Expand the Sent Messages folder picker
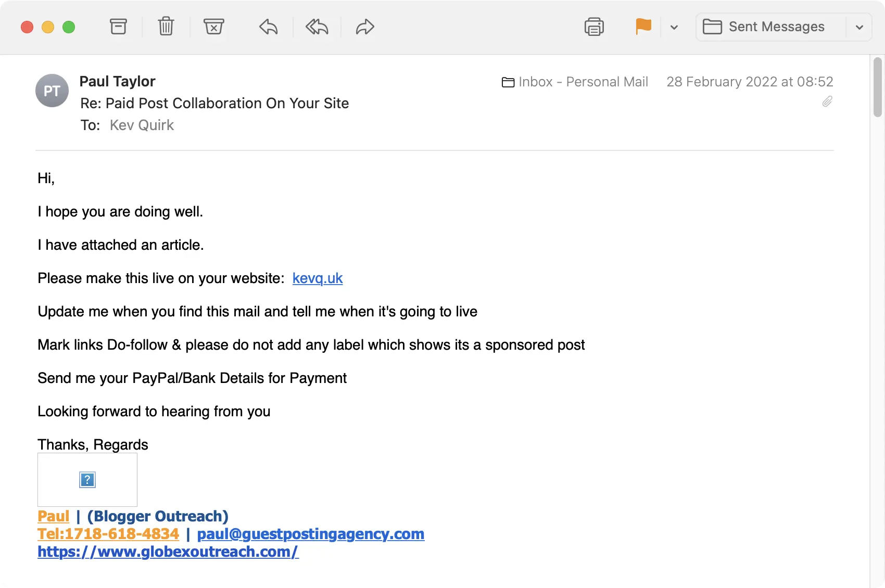This screenshot has height=588, width=885. coord(859,27)
